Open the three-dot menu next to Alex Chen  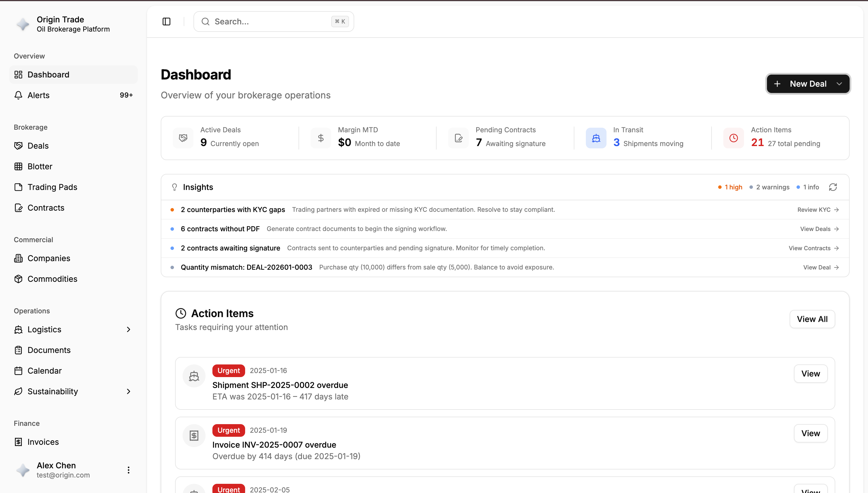128,470
